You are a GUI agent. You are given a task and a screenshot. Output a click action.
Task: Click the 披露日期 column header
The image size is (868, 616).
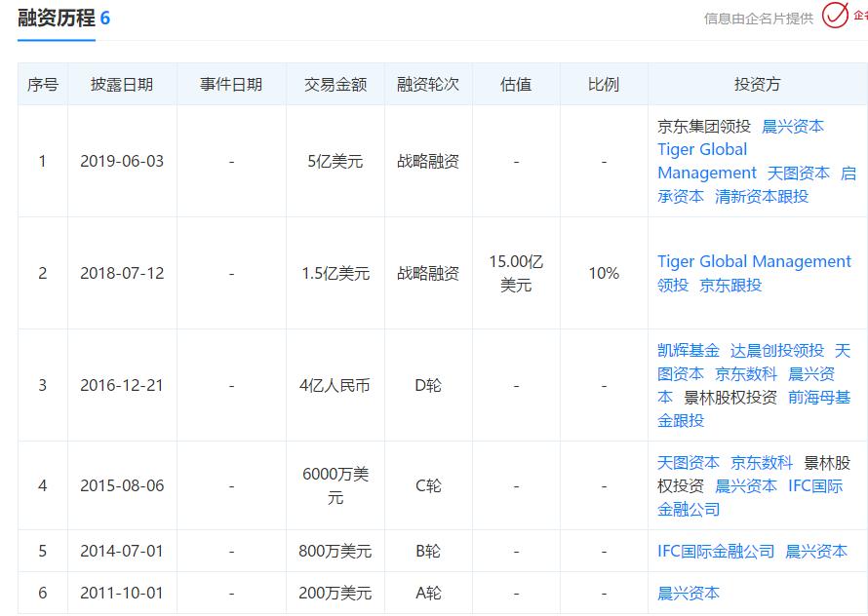click(x=123, y=84)
